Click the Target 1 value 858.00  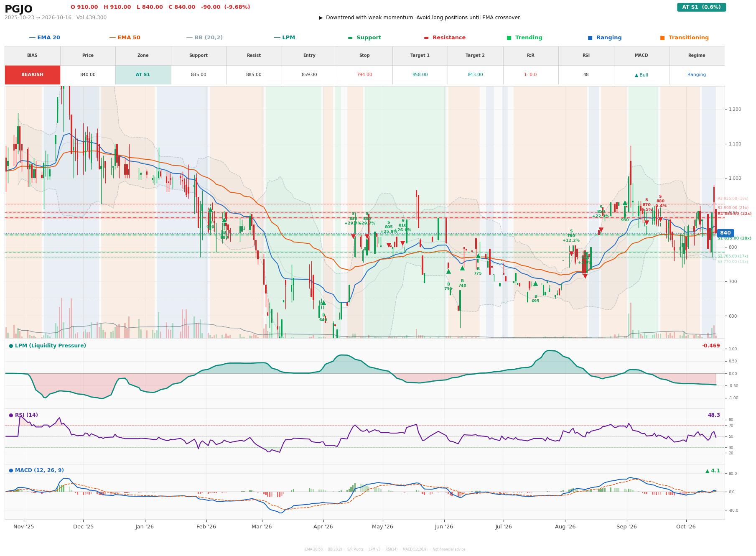[420, 75]
